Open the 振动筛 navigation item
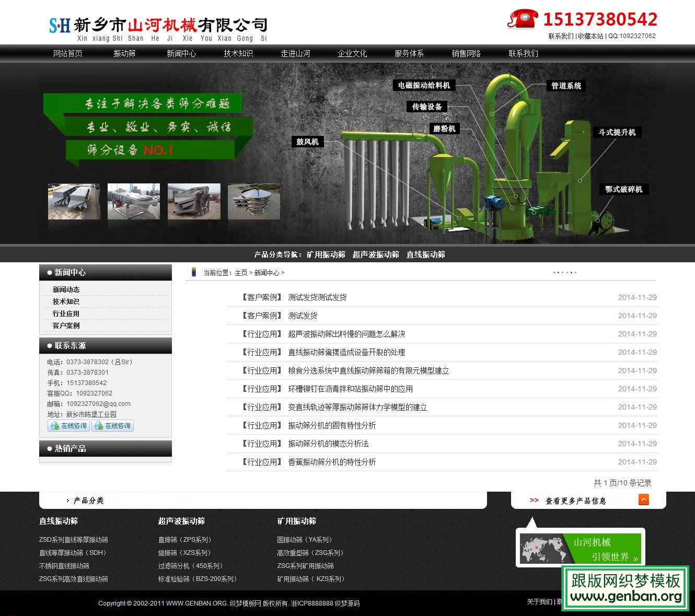 click(123, 53)
